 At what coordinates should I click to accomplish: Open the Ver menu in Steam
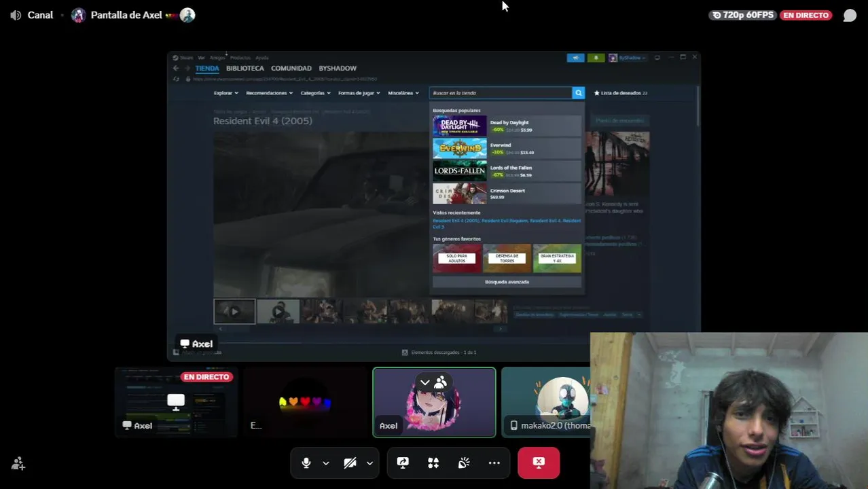201,58
